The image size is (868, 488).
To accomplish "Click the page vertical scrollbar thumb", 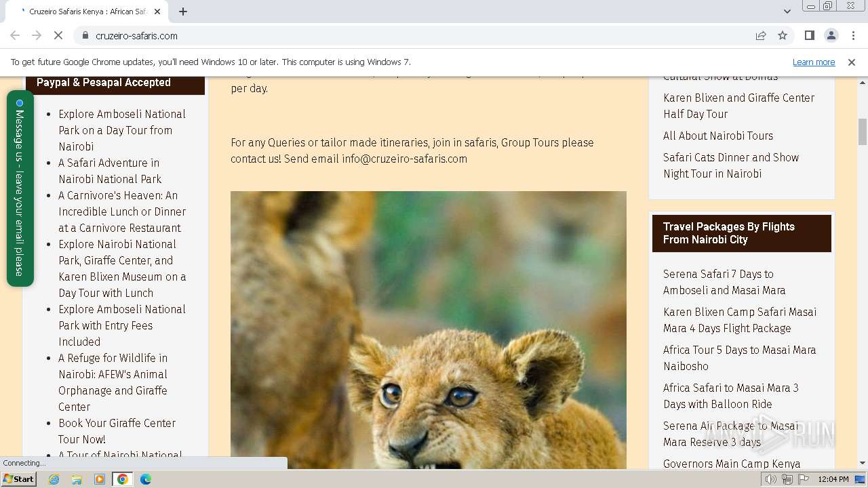I will point(863,131).
